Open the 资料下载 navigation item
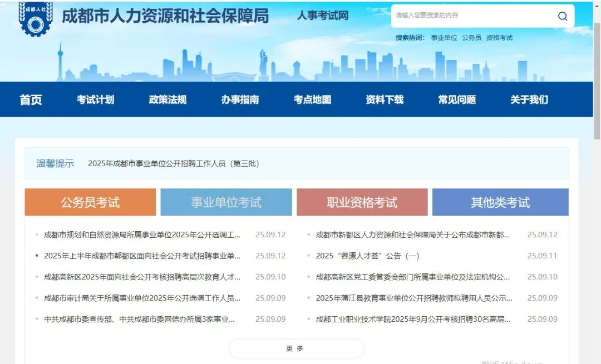The width and height of the screenshot is (601, 364). click(x=385, y=99)
